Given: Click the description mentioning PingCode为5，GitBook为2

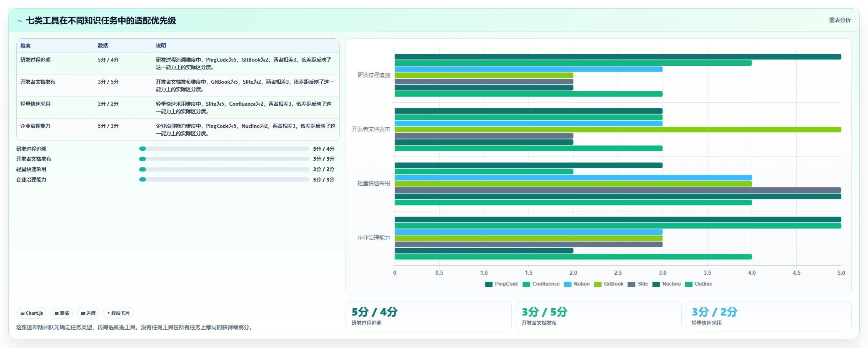Looking at the screenshot, I should [x=244, y=64].
